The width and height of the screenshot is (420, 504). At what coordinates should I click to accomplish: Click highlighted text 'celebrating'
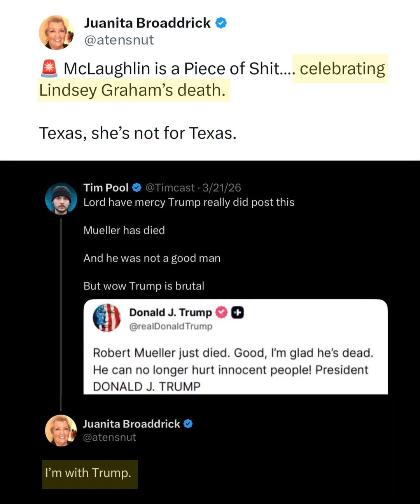[x=342, y=69]
